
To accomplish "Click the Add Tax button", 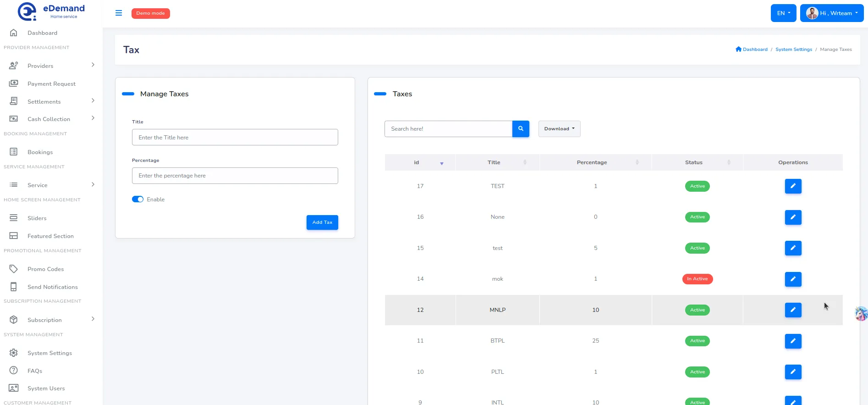I will (x=322, y=222).
